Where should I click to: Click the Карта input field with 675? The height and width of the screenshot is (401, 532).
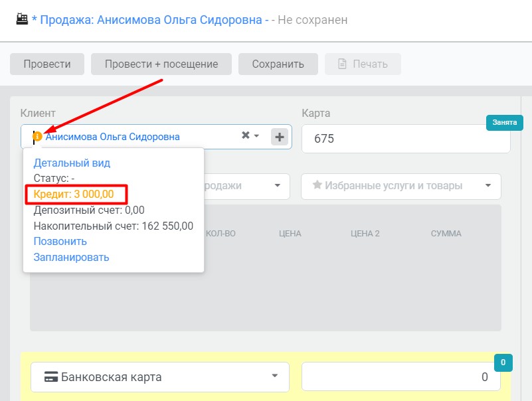(x=406, y=139)
